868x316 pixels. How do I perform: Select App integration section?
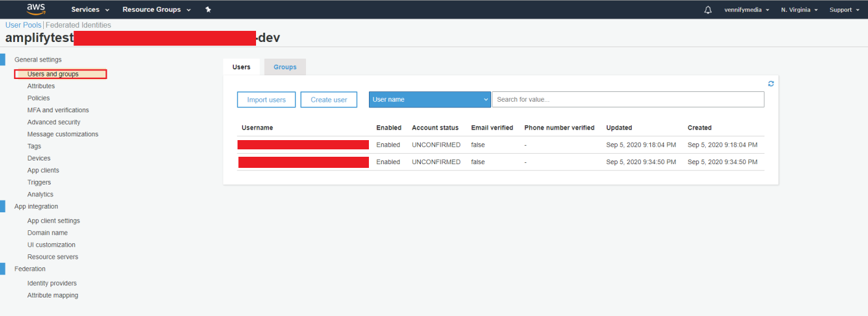(x=36, y=207)
